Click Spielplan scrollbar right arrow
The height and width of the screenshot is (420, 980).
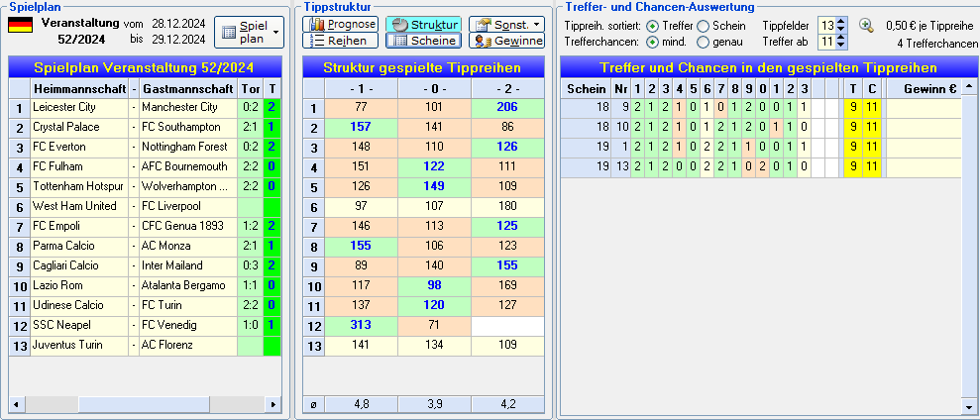tap(273, 405)
